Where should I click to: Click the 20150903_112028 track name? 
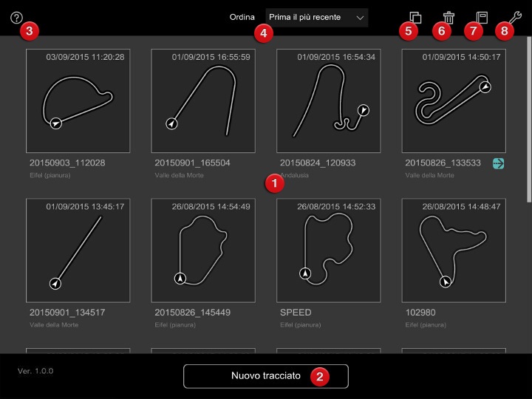[x=67, y=163]
